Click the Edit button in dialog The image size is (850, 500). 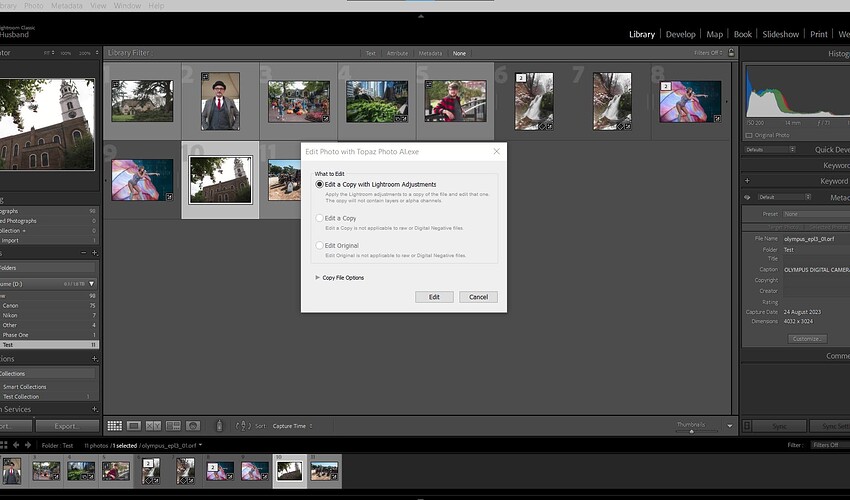434,297
